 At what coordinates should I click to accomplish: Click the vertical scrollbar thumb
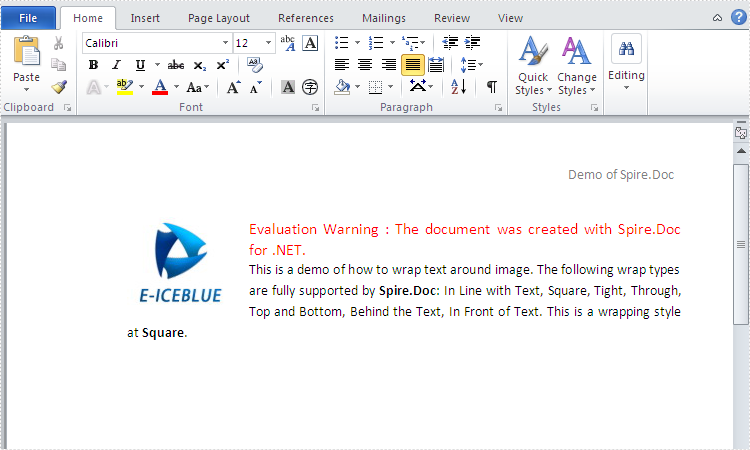(741, 244)
